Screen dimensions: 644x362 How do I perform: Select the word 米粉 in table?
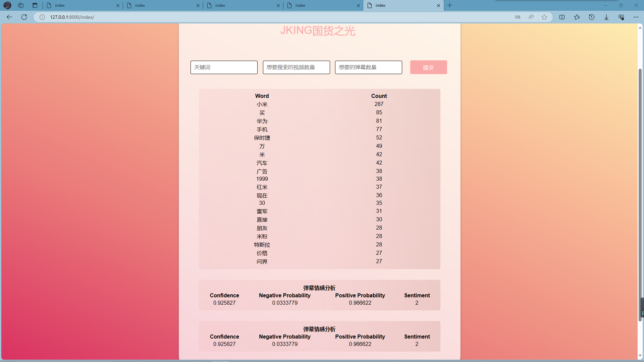262,236
